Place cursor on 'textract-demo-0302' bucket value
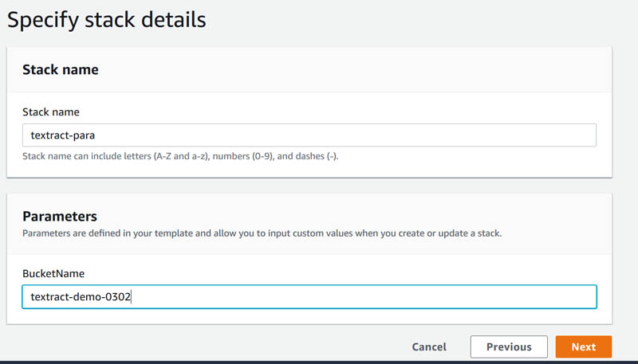638x364 pixels. pyautogui.click(x=81, y=296)
